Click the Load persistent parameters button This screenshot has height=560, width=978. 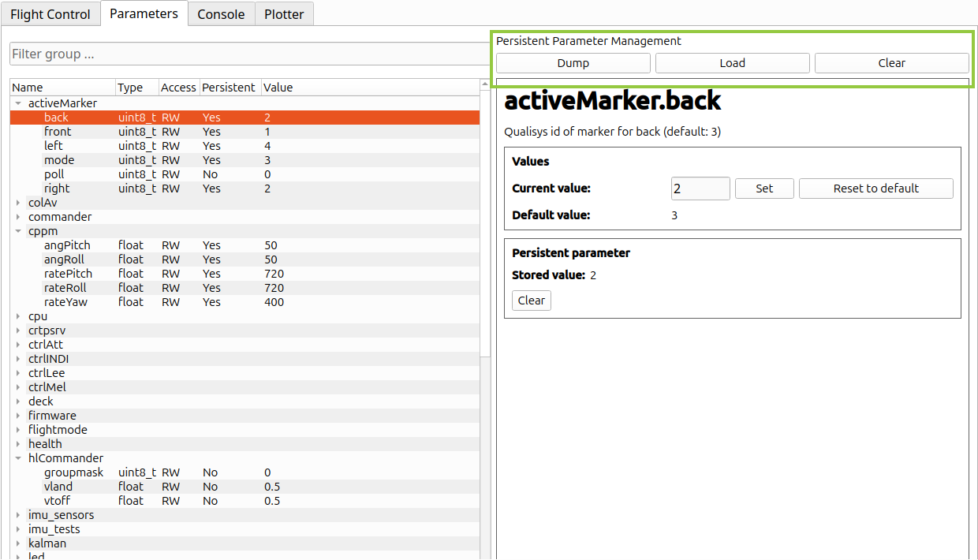click(733, 63)
